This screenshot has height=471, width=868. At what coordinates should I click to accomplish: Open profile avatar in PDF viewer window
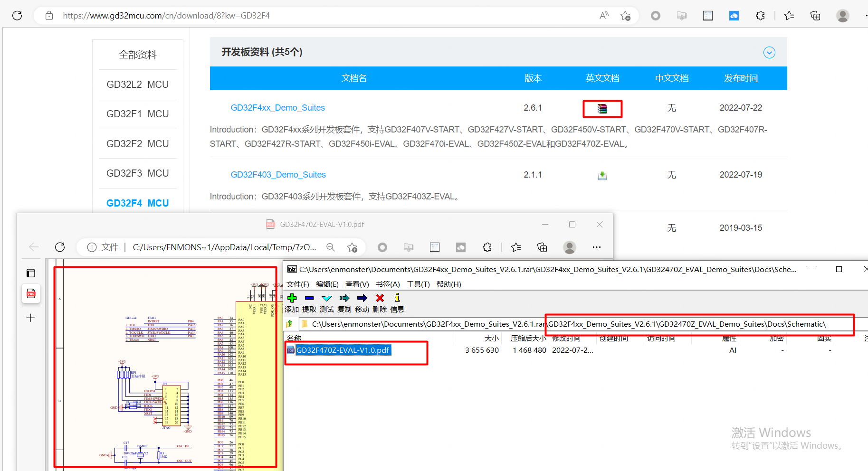[570, 247]
